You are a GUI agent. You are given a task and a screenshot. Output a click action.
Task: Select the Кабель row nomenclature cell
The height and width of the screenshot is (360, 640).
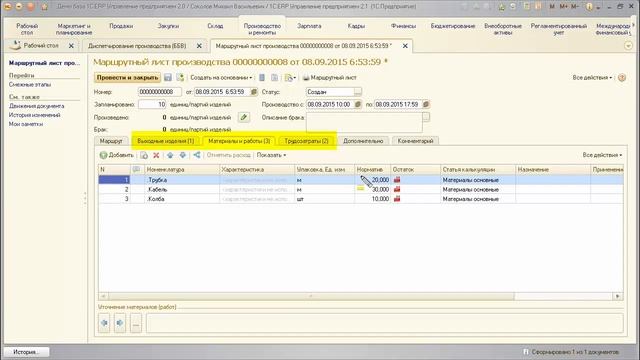pyautogui.click(x=182, y=189)
